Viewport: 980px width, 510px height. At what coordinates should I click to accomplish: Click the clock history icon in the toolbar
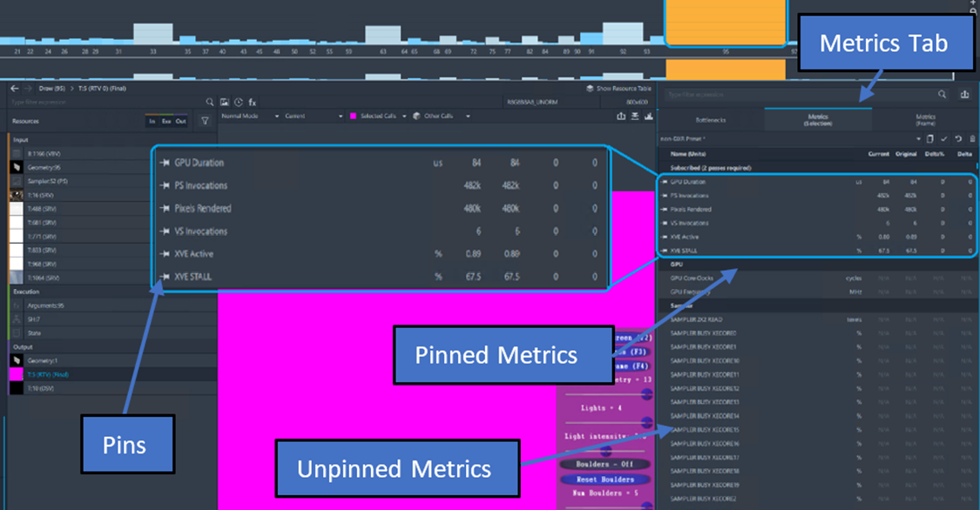[239, 102]
